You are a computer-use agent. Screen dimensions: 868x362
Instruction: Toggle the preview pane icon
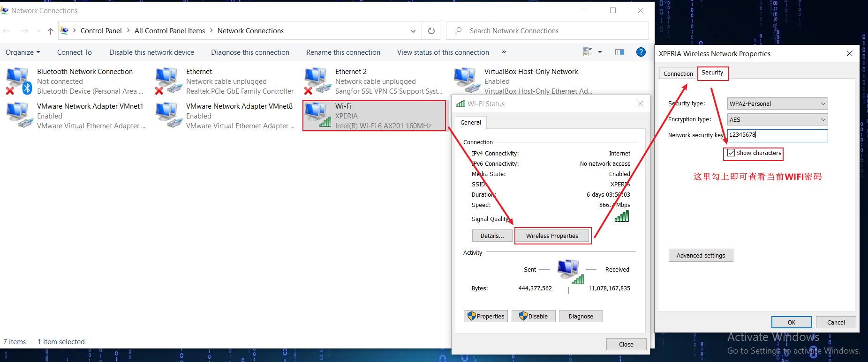pyautogui.click(x=619, y=52)
